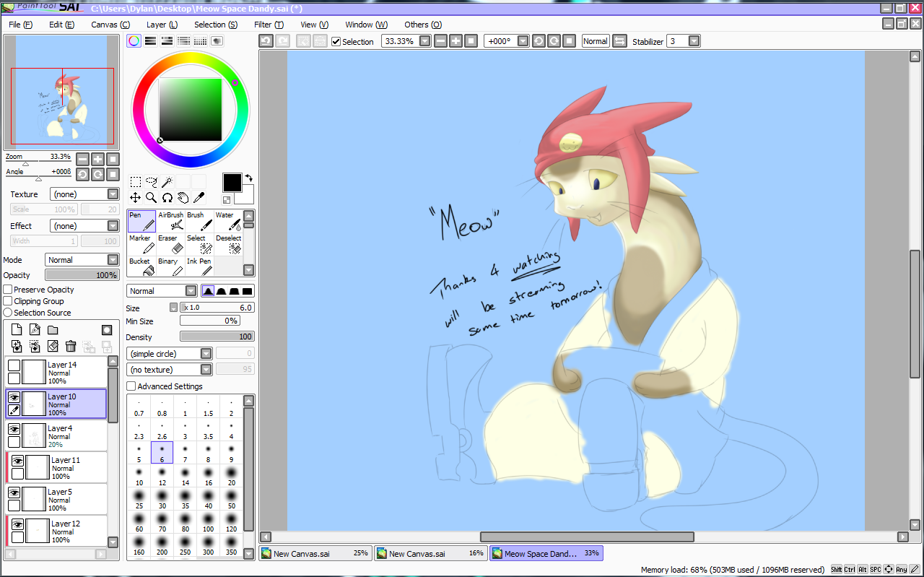Select the Marker tool
The image size is (924, 577).
(x=141, y=244)
